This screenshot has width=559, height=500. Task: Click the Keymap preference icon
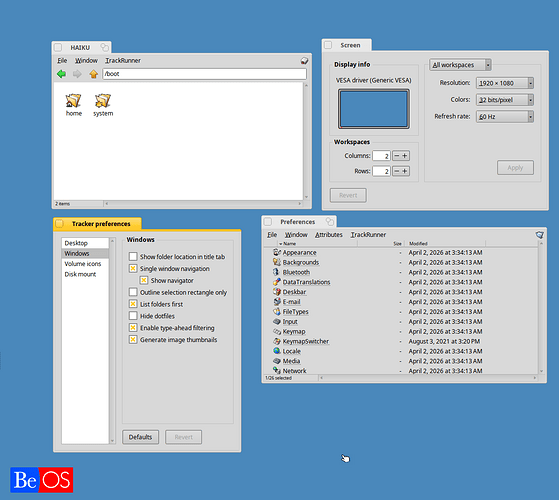point(277,331)
